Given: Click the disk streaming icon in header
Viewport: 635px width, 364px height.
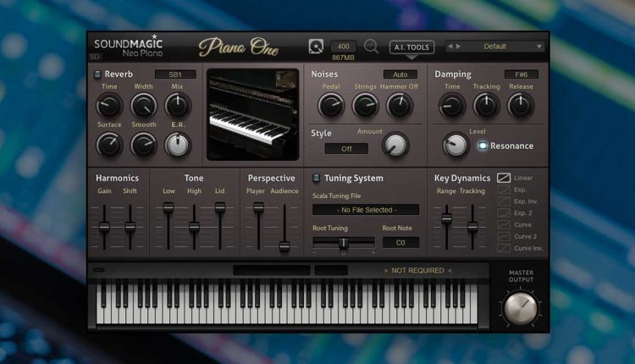Looking at the screenshot, I should coord(316,47).
